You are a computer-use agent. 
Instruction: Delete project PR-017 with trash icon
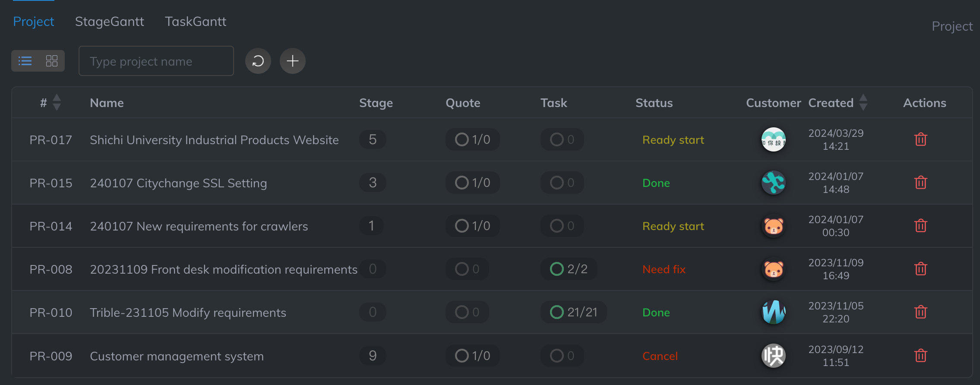[920, 139]
